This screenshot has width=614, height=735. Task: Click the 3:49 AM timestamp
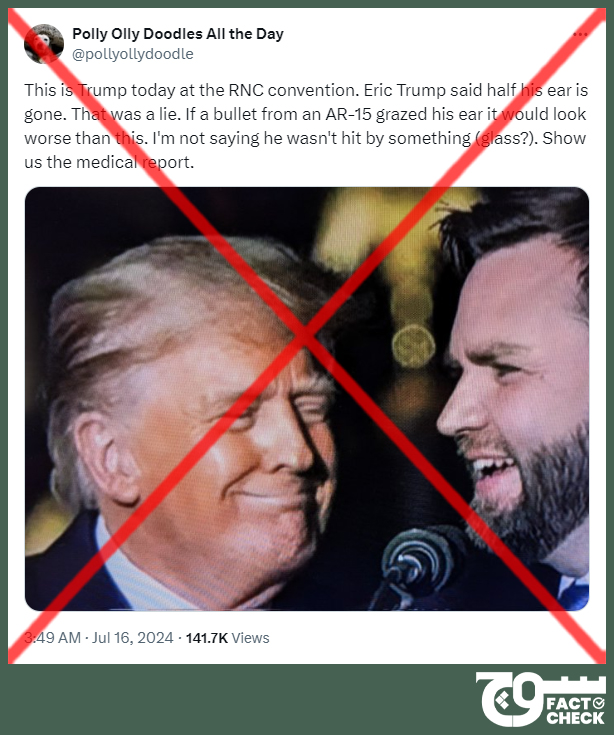(x=52, y=638)
